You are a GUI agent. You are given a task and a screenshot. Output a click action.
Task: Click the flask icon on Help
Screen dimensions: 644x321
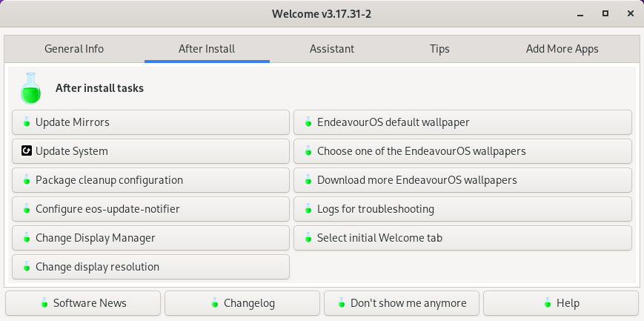click(548, 303)
